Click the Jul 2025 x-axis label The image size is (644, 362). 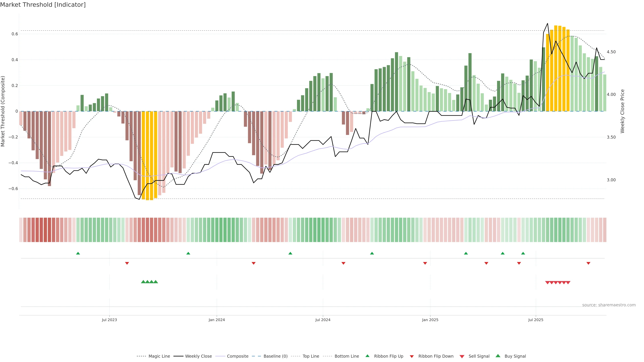535,320
